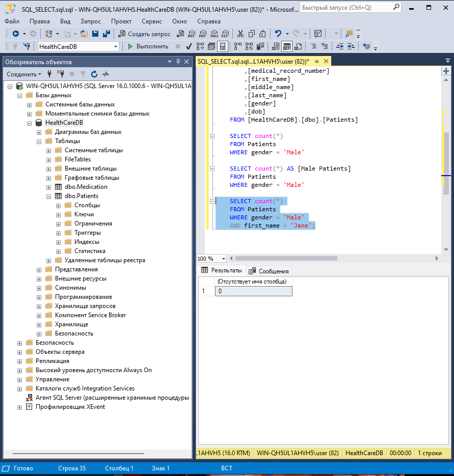Viewport: 454px width, 476px height.
Task: Open the Справка menu
Action: coord(209,21)
